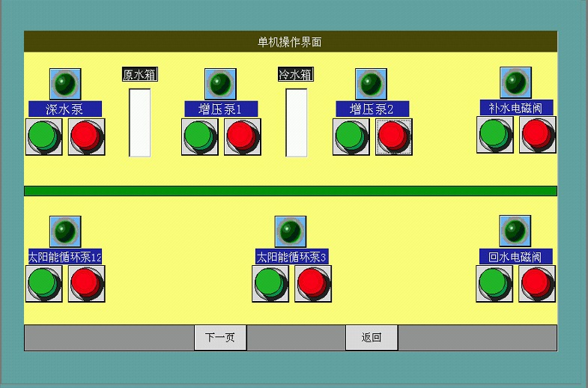
Task: Click the 原水箱 level gauge bar
Action: (x=140, y=123)
